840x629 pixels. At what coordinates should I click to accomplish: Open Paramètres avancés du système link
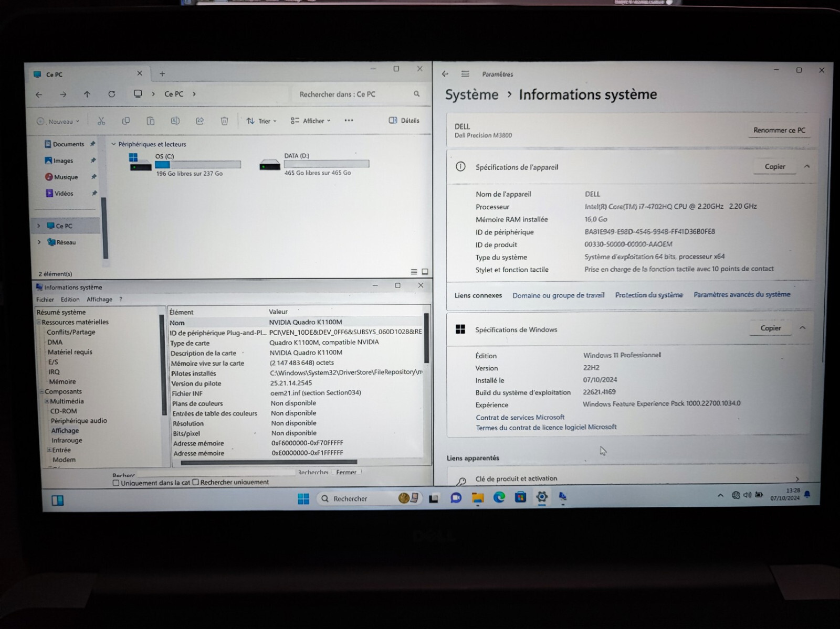tap(742, 294)
